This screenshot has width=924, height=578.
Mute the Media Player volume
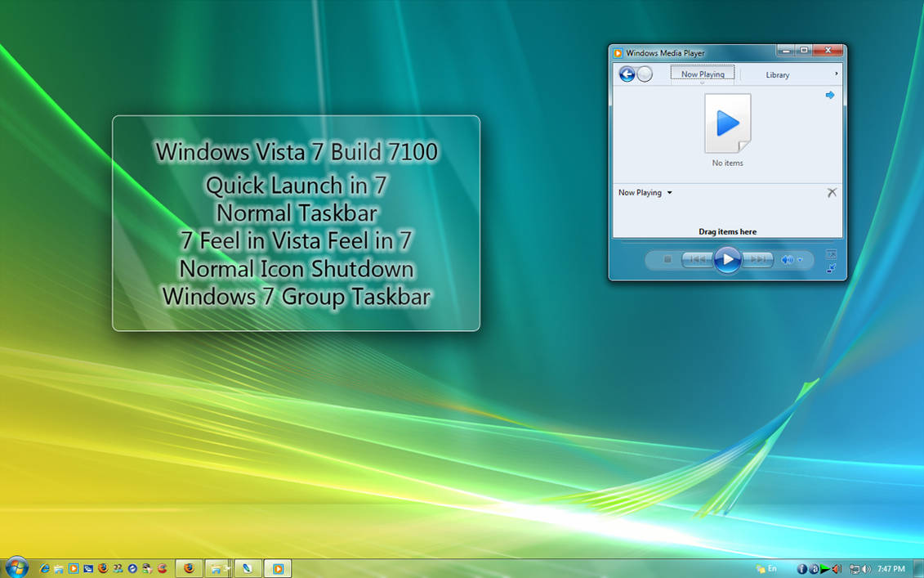(788, 259)
